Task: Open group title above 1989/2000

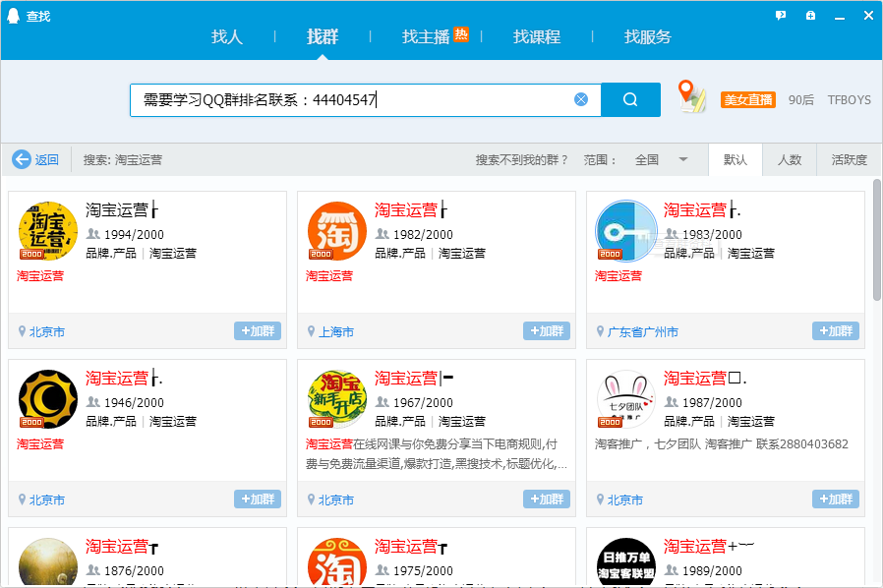Action: point(708,547)
